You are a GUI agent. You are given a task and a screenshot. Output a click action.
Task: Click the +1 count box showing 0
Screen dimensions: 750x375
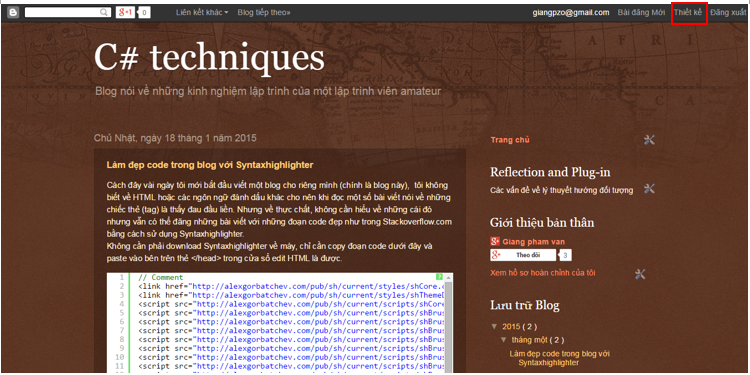[x=145, y=13]
